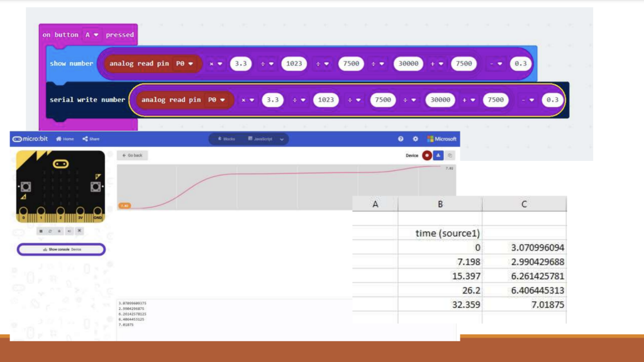Click pin 2 on the simulated micro:bit
Image resolution: width=644 pixels, height=362 pixels.
[60, 214]
